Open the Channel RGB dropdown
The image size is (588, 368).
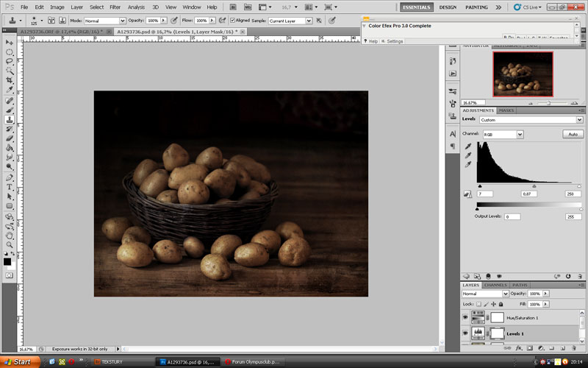pos(503,135)
